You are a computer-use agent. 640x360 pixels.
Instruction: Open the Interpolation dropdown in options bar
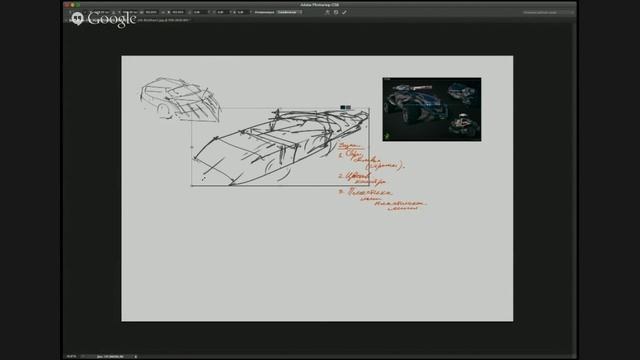[289, 12]
